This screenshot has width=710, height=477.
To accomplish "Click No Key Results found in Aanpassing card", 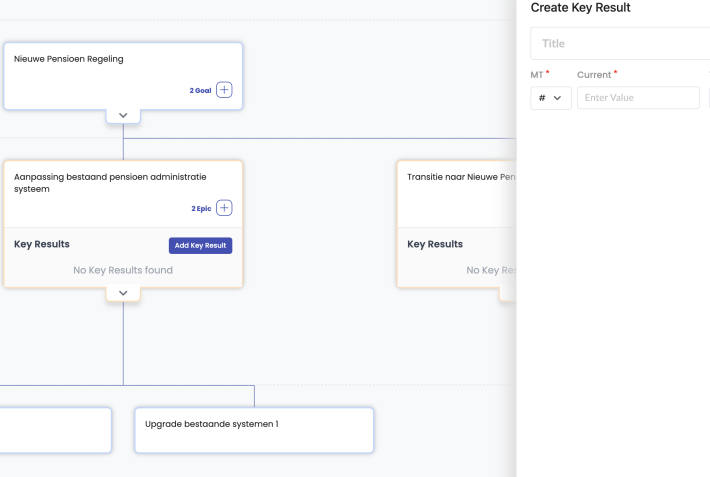I will 123,270.
